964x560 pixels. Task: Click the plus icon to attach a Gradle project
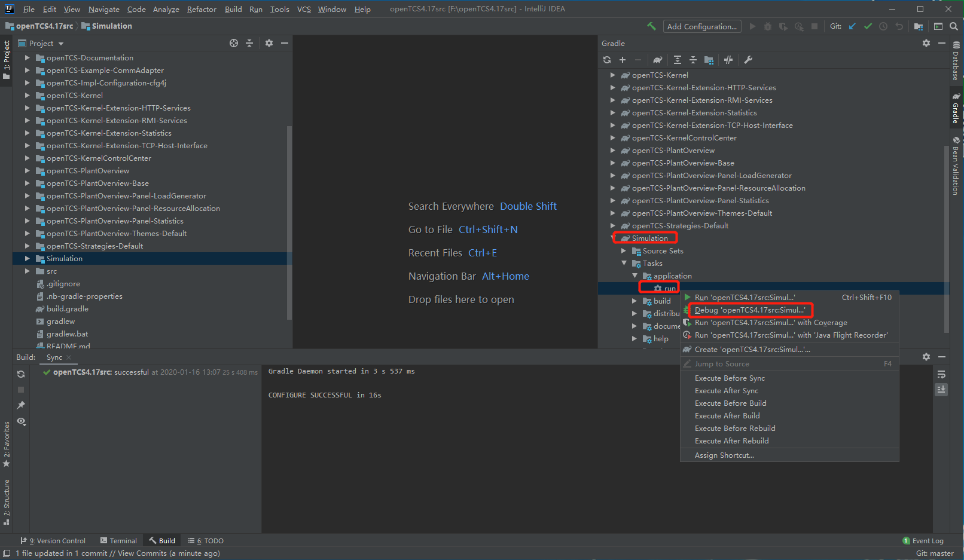point(623,60)
